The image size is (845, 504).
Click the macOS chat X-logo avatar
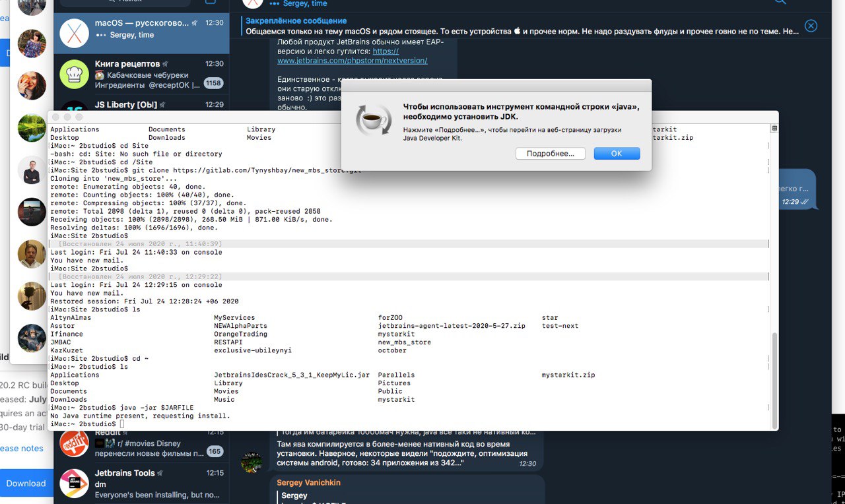(74, 32)
